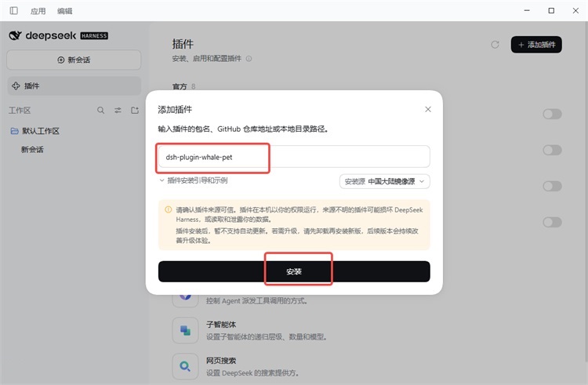
Task: Refresh the plugin list
Action: [x=495, y=45]
